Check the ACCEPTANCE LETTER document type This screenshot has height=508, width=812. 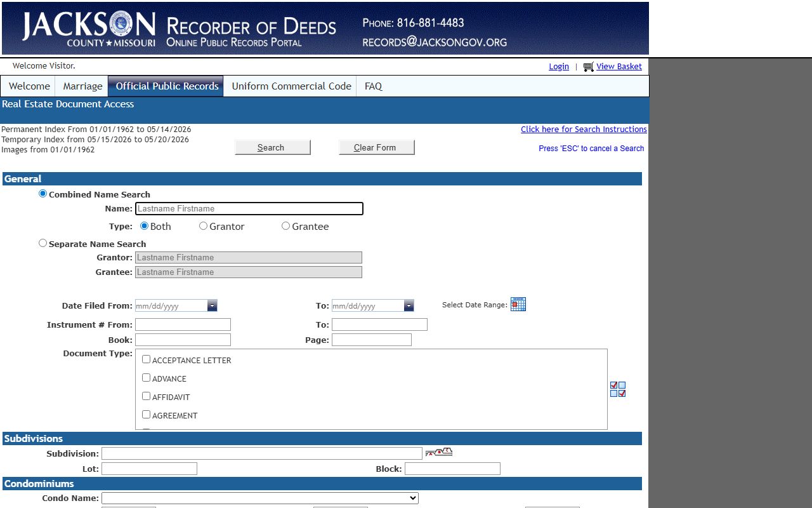[x=146, y=359]
